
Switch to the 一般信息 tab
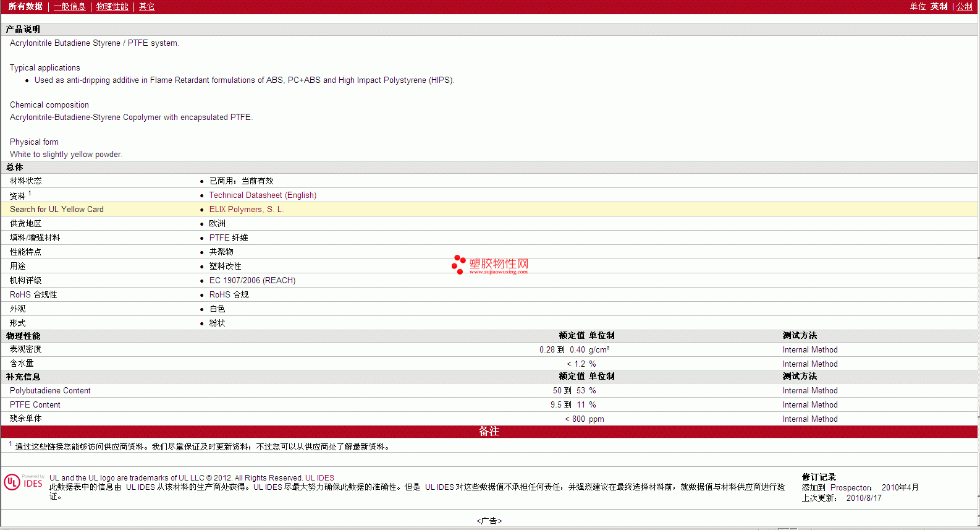[69, 6]
